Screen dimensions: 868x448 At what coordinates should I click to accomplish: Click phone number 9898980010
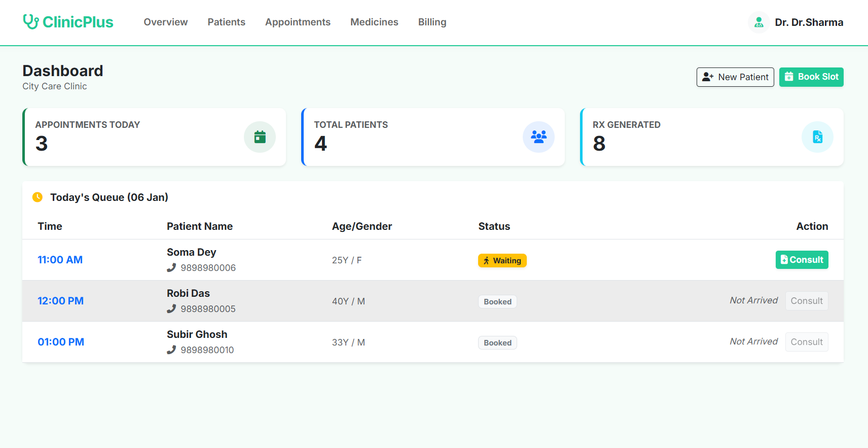[x=207, y=350]
